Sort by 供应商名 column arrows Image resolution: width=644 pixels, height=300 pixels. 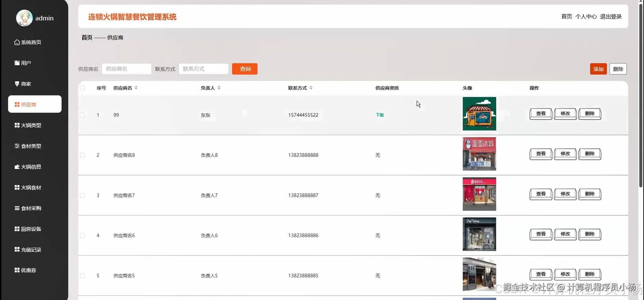136,88
